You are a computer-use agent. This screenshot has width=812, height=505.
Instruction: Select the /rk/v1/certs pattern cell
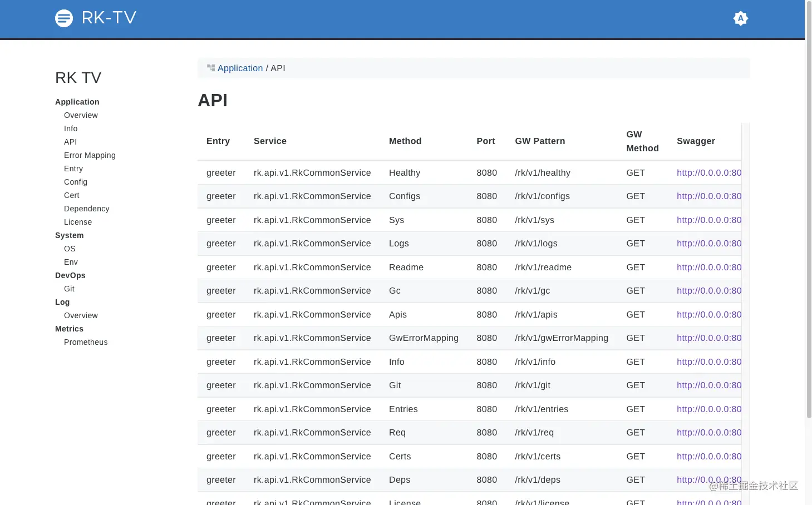coord(538,457)
